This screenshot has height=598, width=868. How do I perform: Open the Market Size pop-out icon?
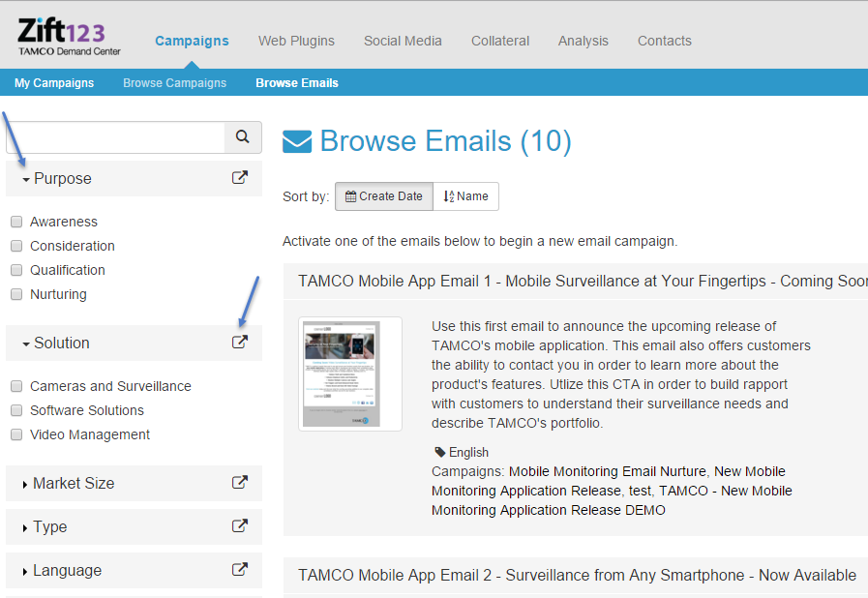pyautogui.click(x=240, y=483)
